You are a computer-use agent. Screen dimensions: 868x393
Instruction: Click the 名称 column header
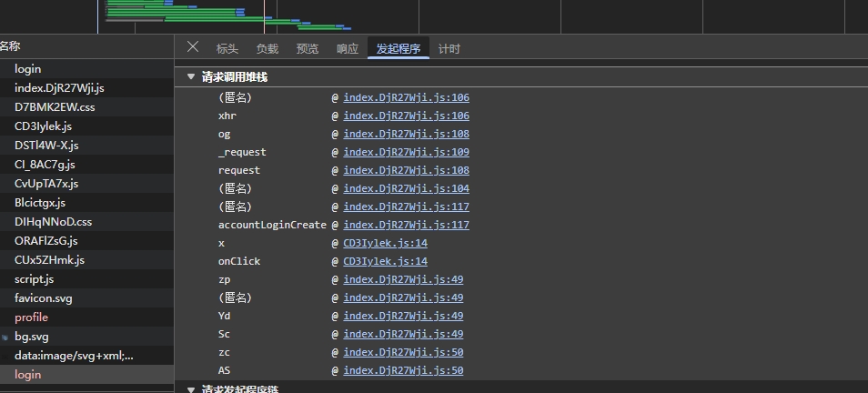coord(87,47)
